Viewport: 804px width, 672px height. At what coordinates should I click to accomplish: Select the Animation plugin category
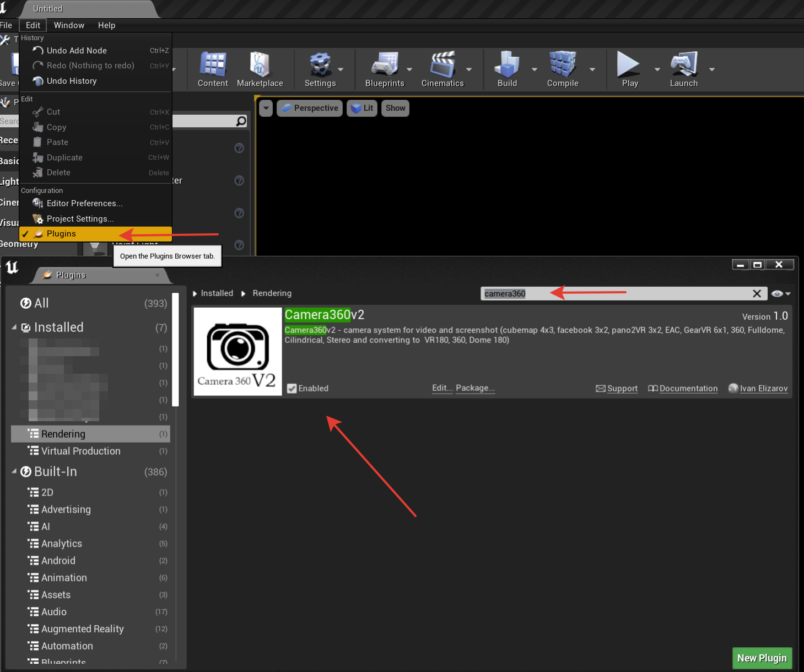pos(90,578)
